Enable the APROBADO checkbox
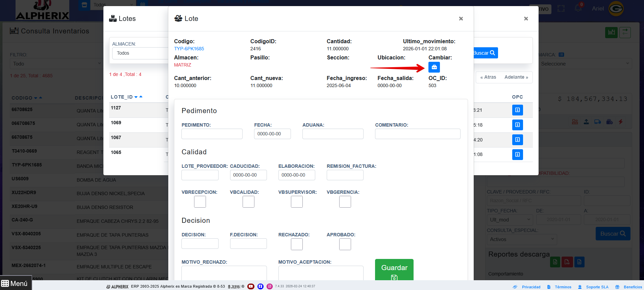 (x=345, y=244)
